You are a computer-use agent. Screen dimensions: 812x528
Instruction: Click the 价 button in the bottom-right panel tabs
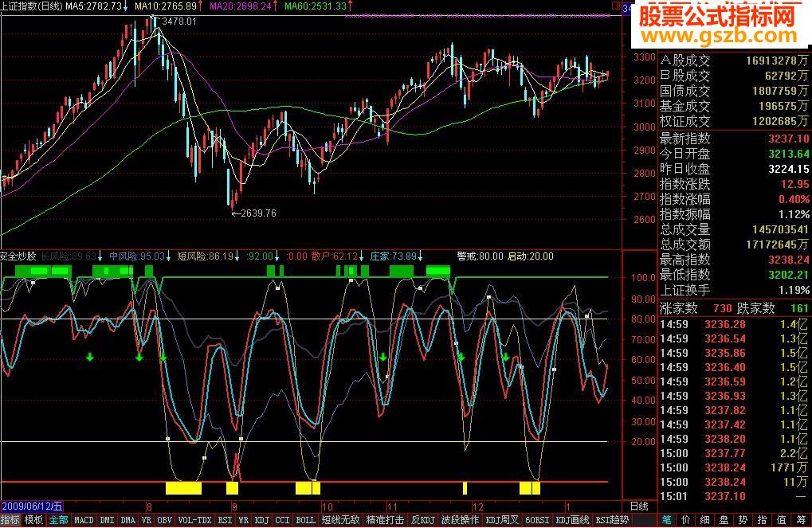(685, 520)
